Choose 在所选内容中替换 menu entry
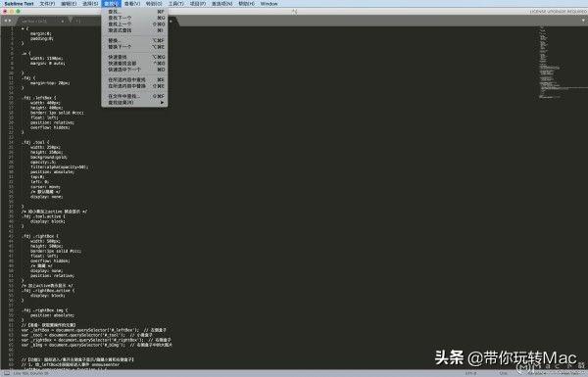Screen dimensions: 588x377 pos(134,86)
